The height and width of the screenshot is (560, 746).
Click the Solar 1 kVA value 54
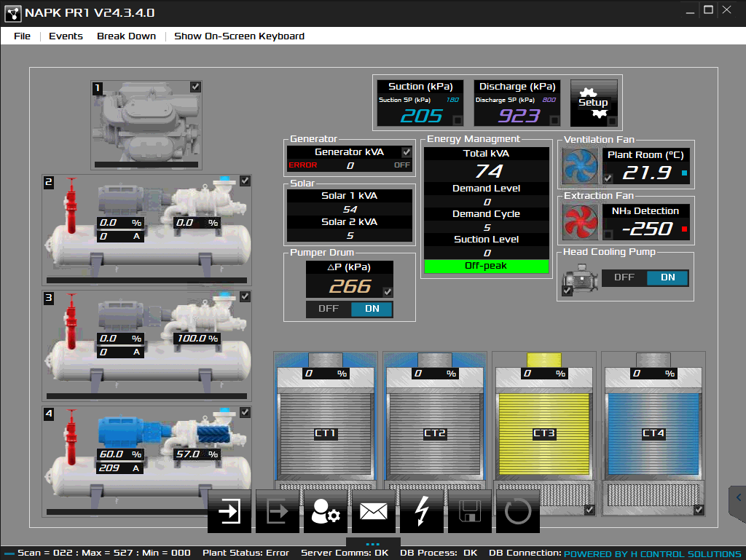pyautogui.click(x=350, y=209)
